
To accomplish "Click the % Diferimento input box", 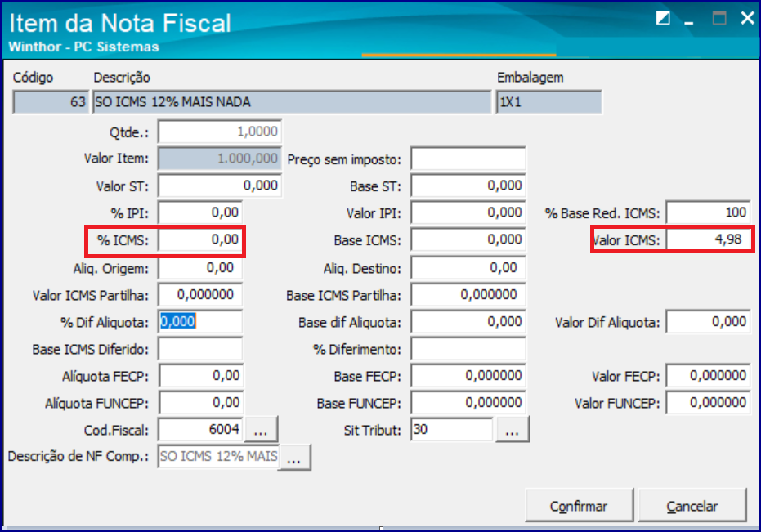I will coord(468,349).
